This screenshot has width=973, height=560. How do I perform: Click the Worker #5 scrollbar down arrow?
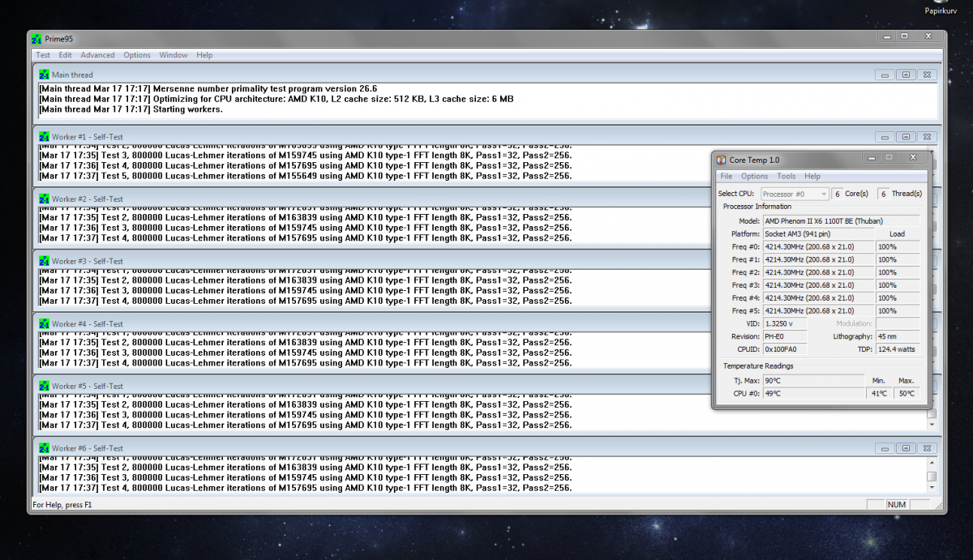[x=932, y=425]
